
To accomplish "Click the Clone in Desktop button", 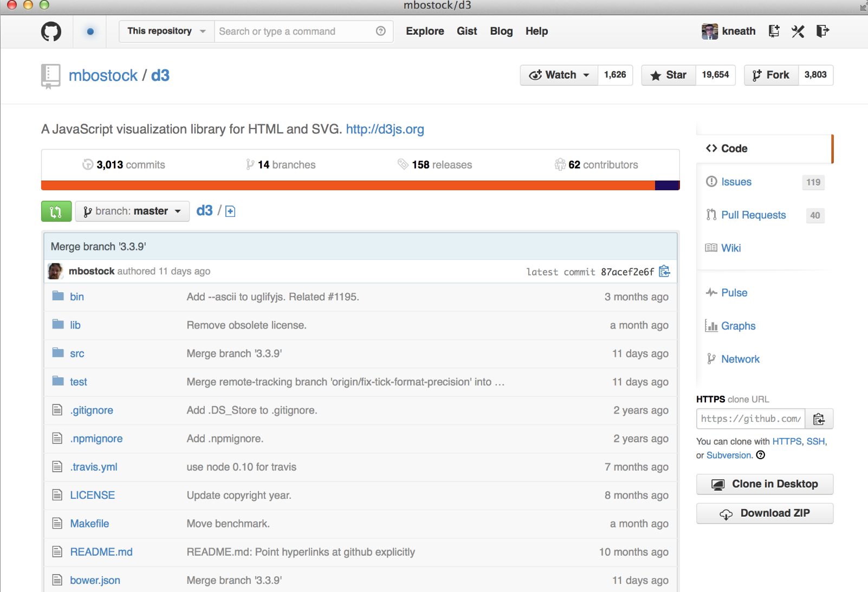I will click(765, 484).
